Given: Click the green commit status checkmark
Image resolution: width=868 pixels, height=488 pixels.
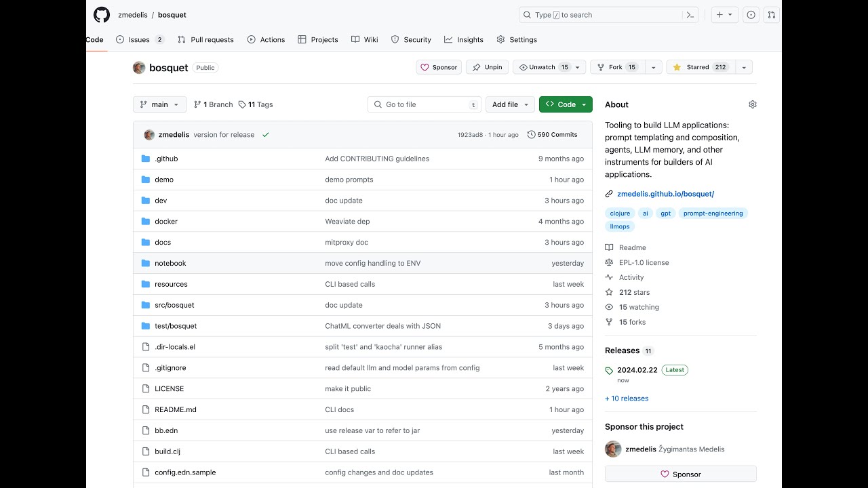Looking at the screenshot, I should (x=266, y=135).
